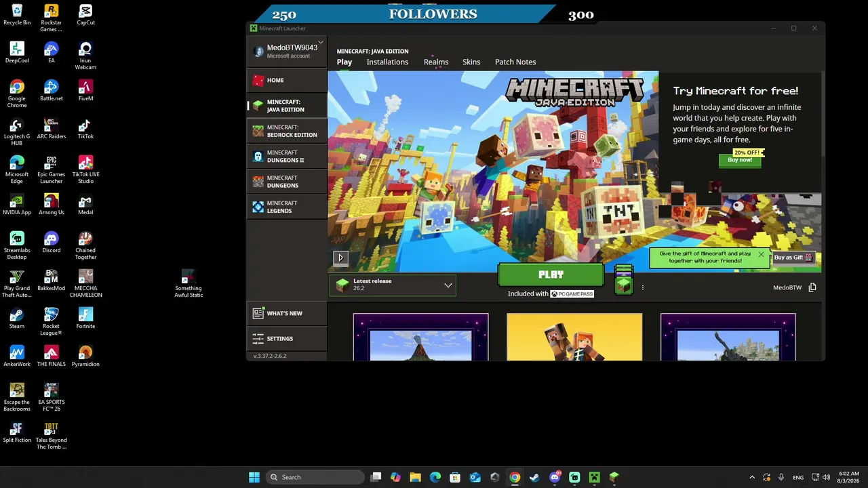Viewport: 868px width, 488px height.
Task: Open Epic Games Launcher desktop icon
Action: [51, 170]
